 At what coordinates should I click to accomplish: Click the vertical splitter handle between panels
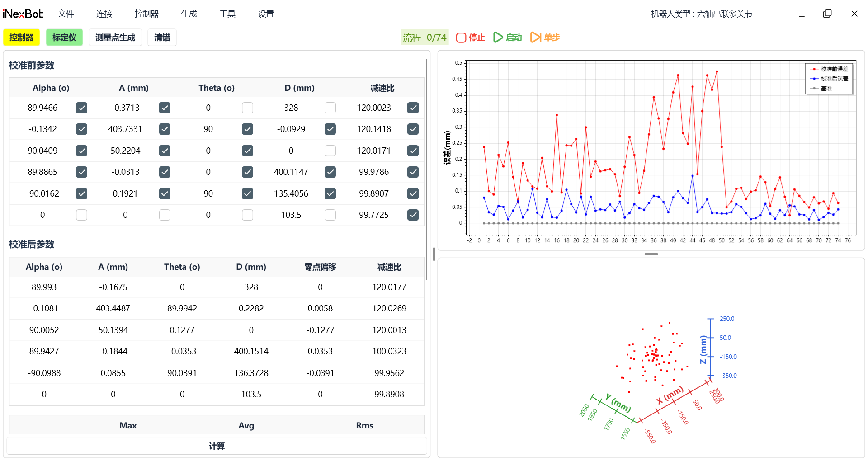[x=434, y=254]
